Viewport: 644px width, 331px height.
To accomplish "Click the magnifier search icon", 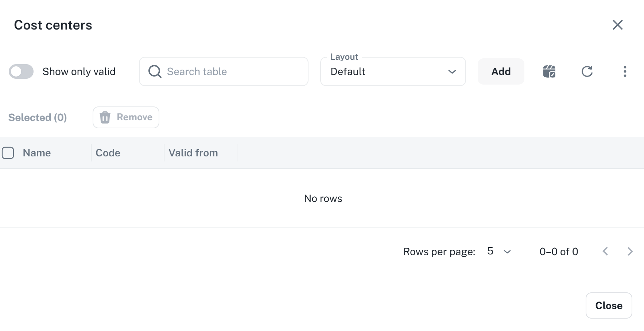I will pyautogui.click(x=155, y=71).
